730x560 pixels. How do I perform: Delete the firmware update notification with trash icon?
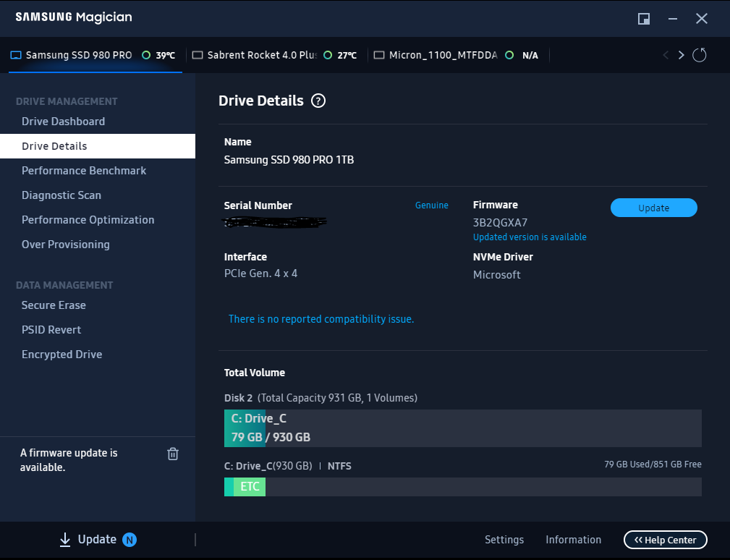173,454
